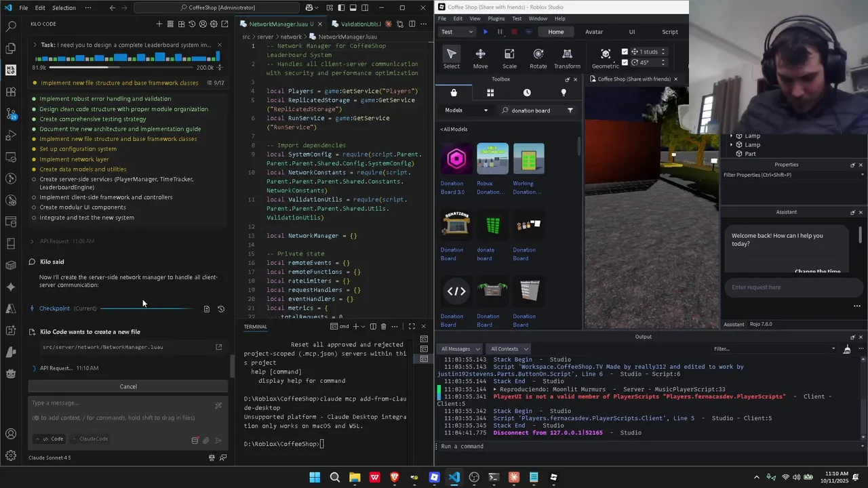The width and height of the screenshot is (868, 488).
Task: Toggle VS Code primary sidebar layout icon
Action: (340, 7)
